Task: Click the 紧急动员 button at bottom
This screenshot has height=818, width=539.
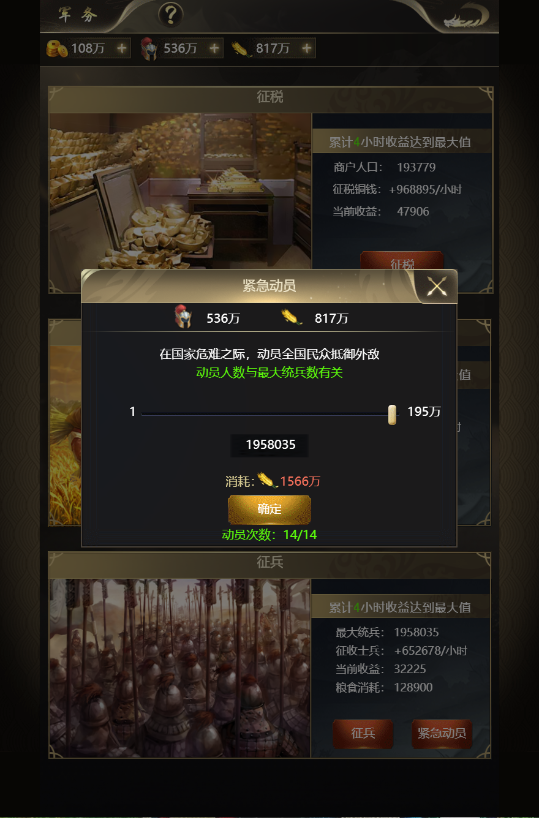Action: (x=442, y=733)
